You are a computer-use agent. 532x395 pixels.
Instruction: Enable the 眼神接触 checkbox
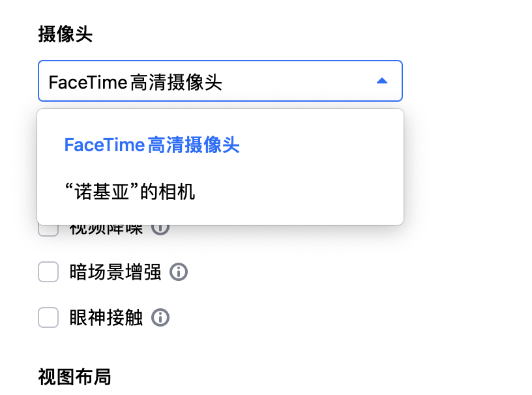48,317
